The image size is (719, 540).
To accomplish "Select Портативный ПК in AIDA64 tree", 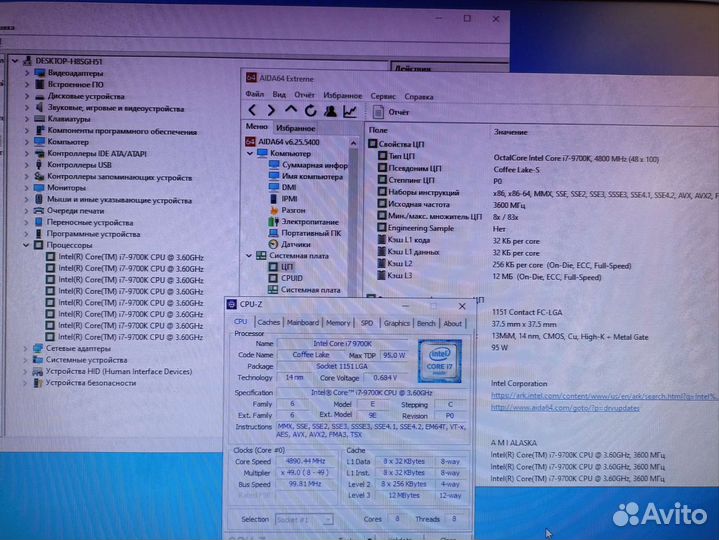I will (x=305, y=233).
